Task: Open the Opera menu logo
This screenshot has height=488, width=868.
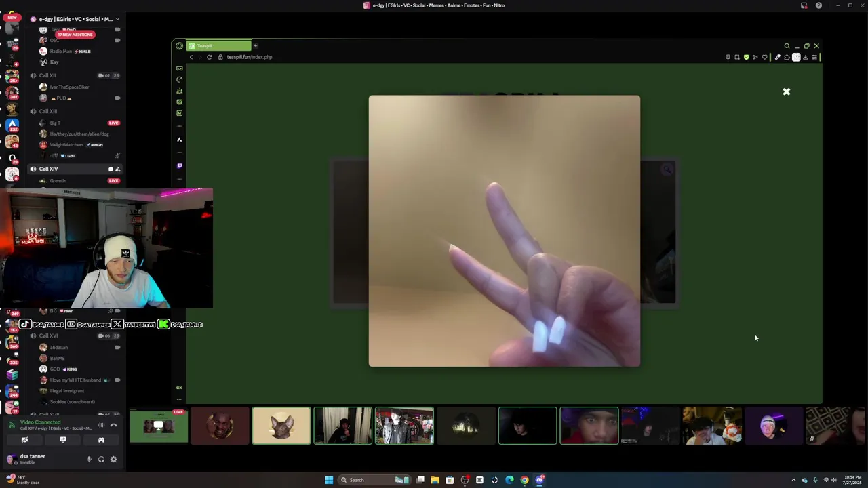Action: pyautogui.click(x=179, y=46)
